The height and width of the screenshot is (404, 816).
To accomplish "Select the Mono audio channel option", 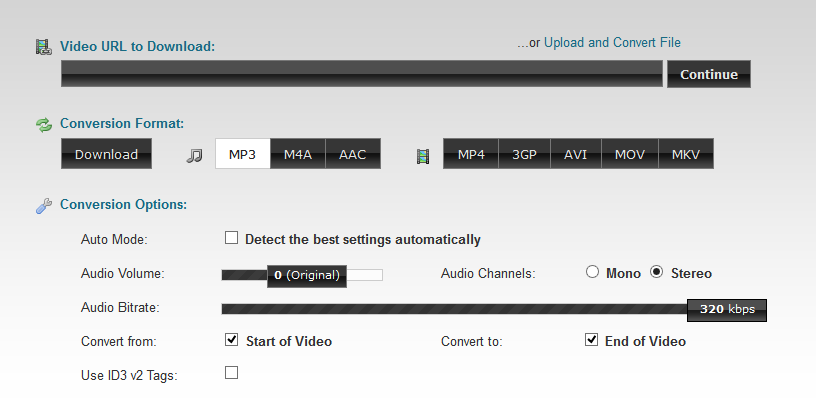I will [592, 272].
